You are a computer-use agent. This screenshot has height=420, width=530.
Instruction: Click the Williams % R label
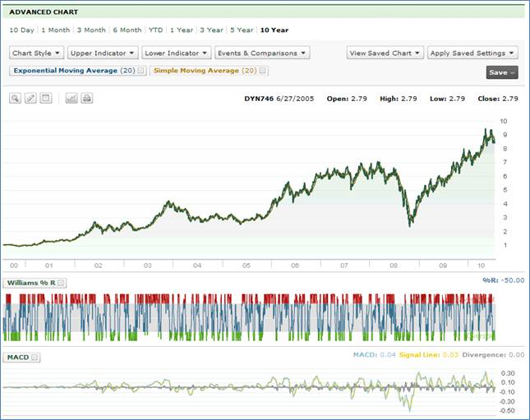point(31,283)
